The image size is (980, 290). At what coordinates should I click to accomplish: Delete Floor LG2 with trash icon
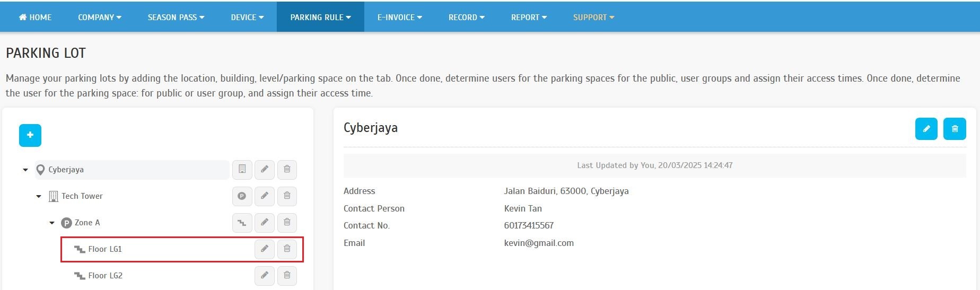pyautogui.click(x=287, y=276)
